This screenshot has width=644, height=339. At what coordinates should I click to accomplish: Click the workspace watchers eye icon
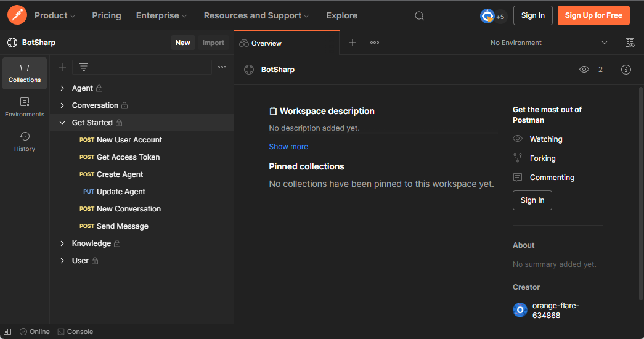click(x=584, y=70)
